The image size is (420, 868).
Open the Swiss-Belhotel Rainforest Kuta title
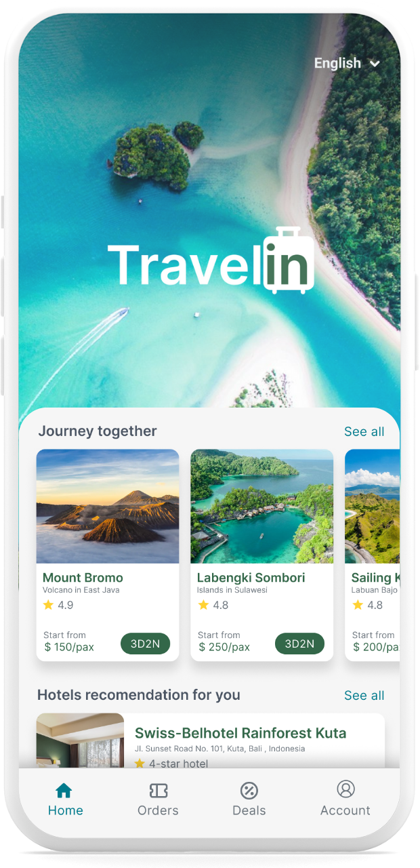pyautogui.click(x=240, y=733)
